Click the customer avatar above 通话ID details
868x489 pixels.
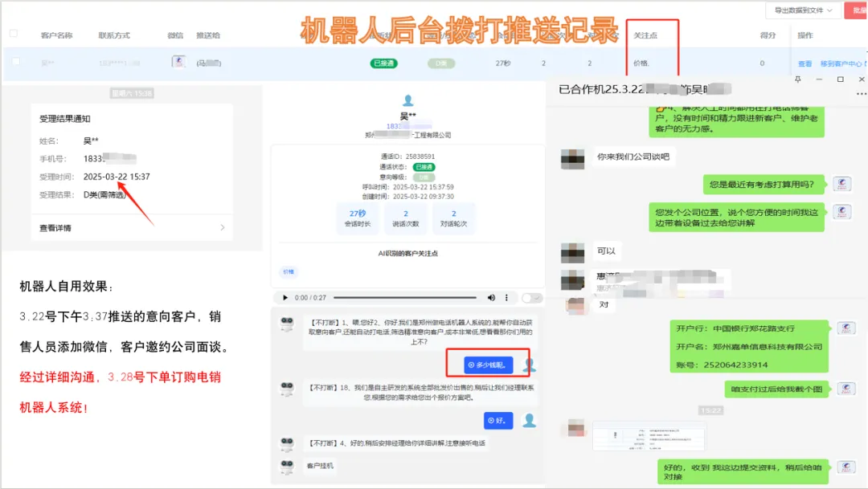pos(409,100)
